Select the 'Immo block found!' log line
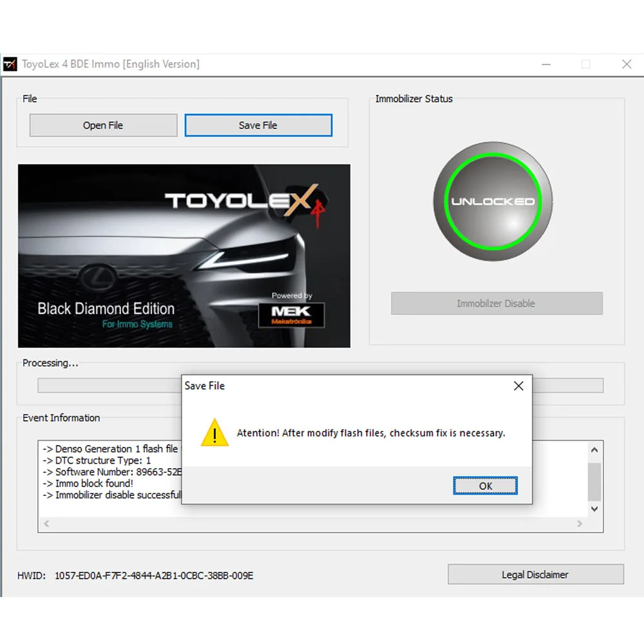The image size is (644, 644). pyautogui.click(x=88, y=484)
